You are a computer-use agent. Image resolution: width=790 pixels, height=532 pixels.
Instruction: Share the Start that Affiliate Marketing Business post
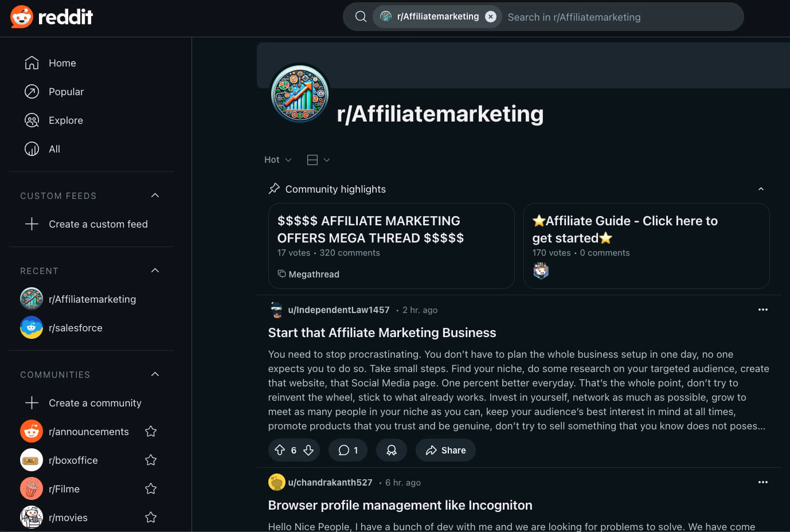click(445, 450)
